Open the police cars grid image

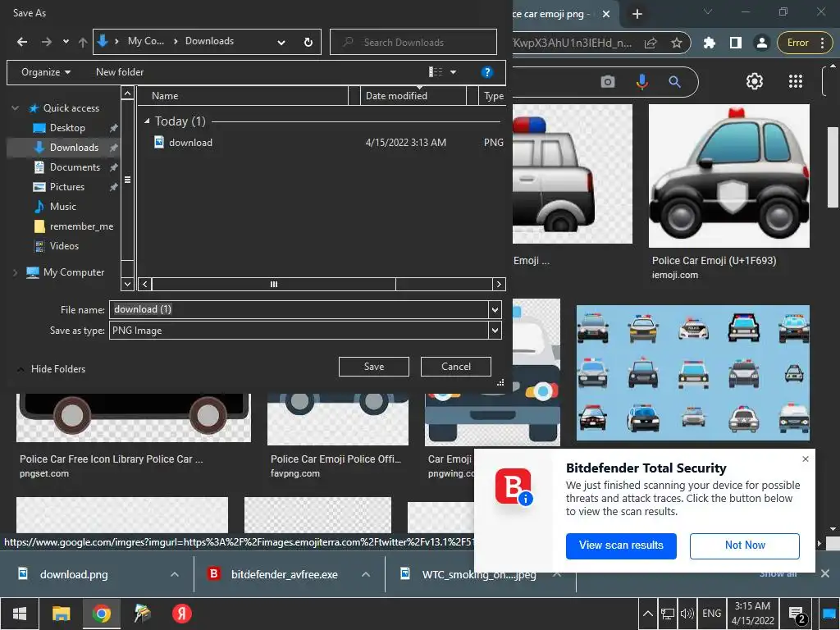click(692, 373)
